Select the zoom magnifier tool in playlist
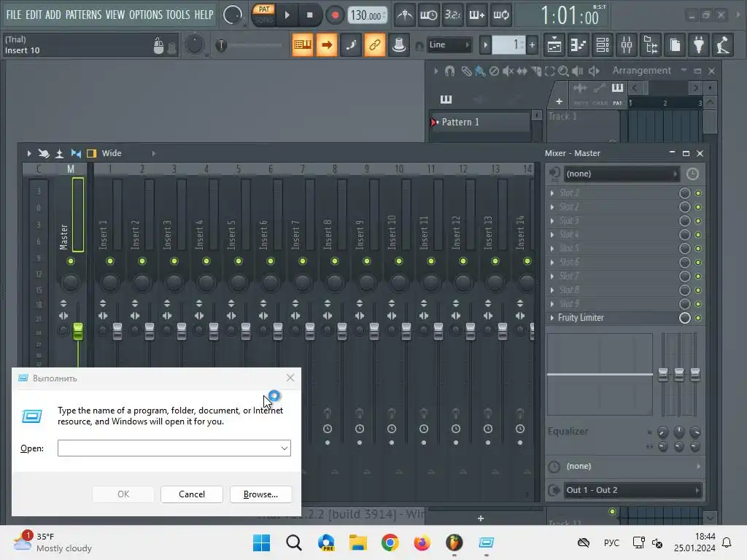 coord(563,71)
